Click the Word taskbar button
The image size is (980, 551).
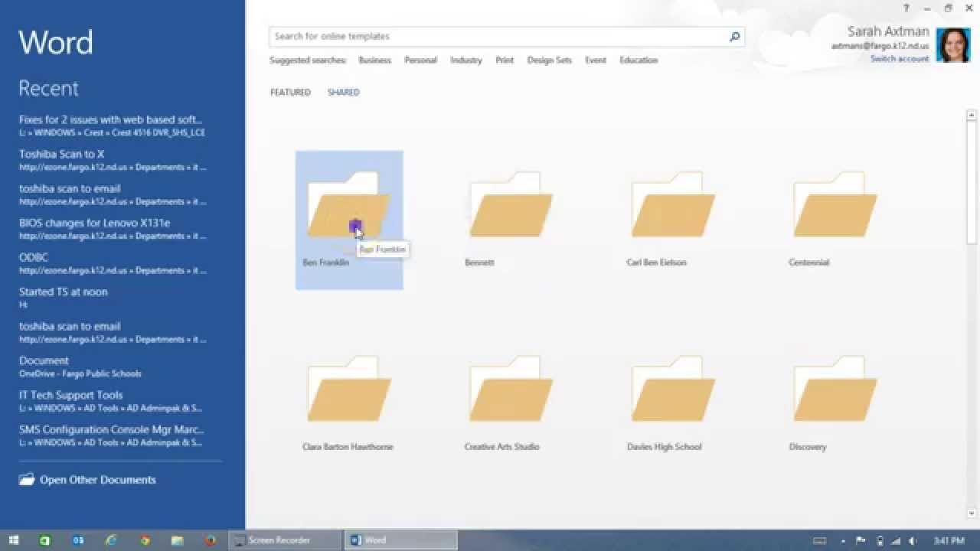(401, 540)
